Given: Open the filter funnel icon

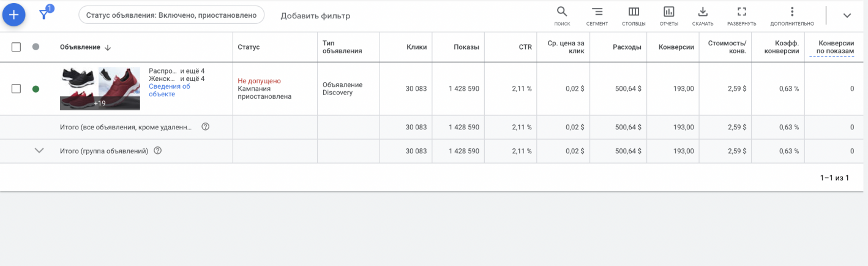Looking at the screenshot, I should [x=44, y=15].
